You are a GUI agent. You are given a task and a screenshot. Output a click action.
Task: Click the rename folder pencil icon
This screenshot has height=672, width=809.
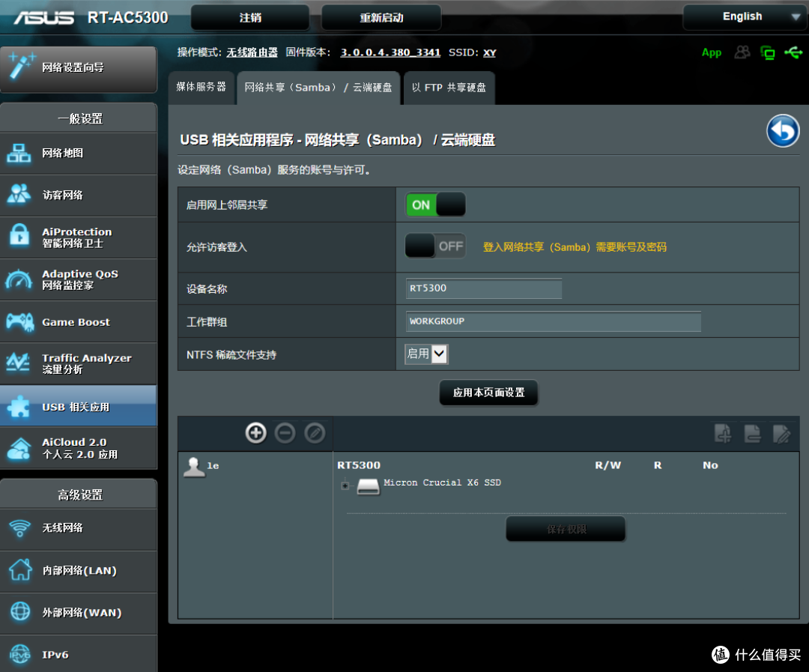(781, 434)
